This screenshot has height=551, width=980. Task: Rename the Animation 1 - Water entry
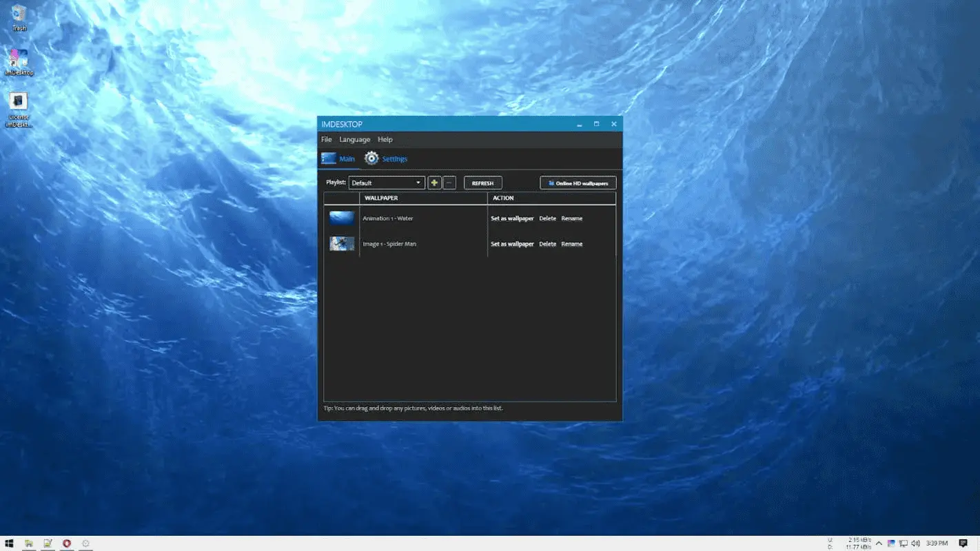tap(572, 218)
